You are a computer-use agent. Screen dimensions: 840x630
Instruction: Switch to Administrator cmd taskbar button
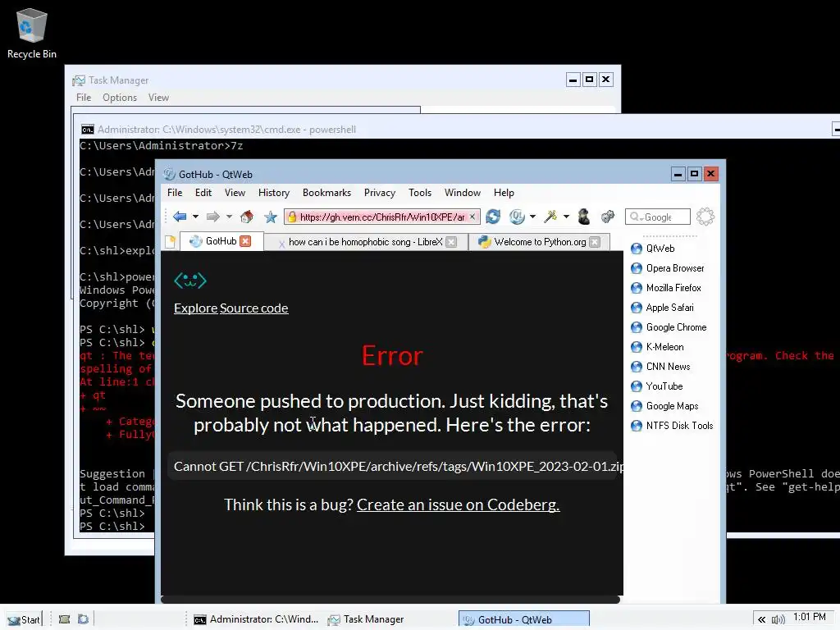point(256,619)
